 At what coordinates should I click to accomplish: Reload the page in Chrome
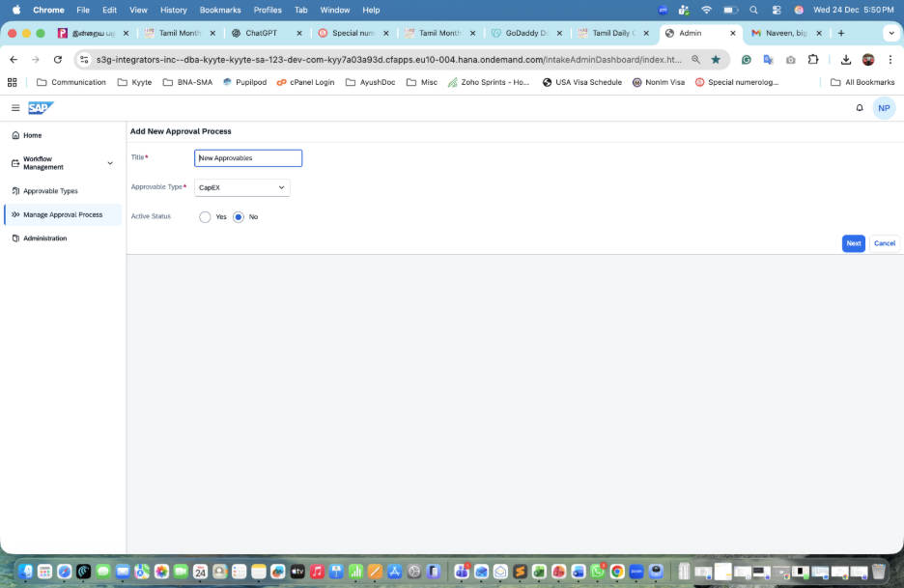[x=58, y=59]
